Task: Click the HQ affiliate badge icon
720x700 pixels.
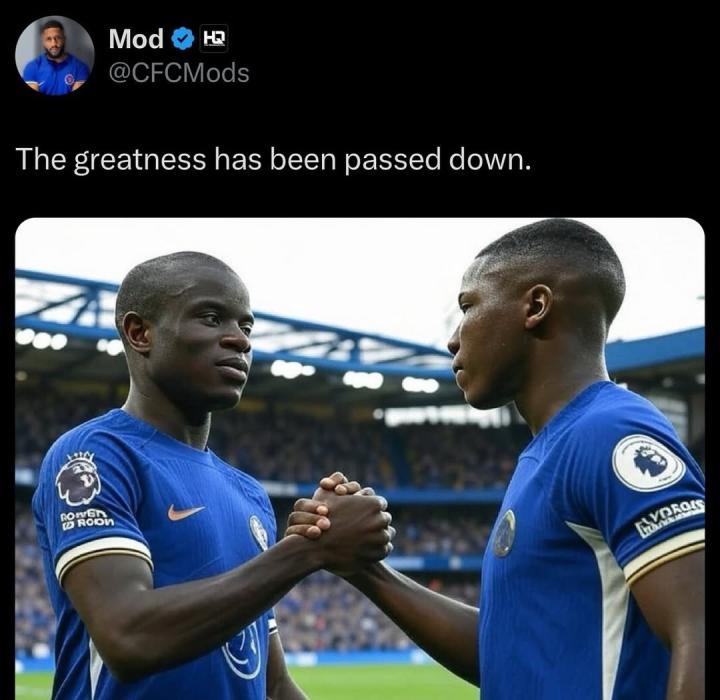Action: pos(214,38)
